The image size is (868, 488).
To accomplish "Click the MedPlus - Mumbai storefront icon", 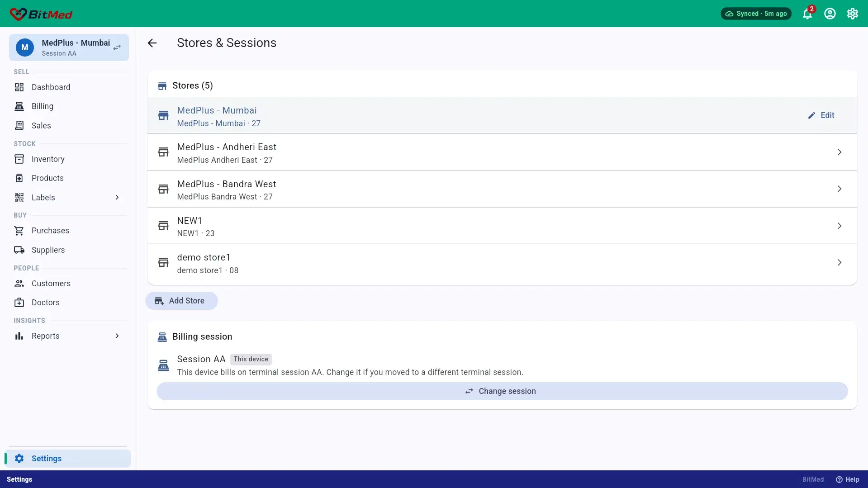I will (x=163, y=115).
